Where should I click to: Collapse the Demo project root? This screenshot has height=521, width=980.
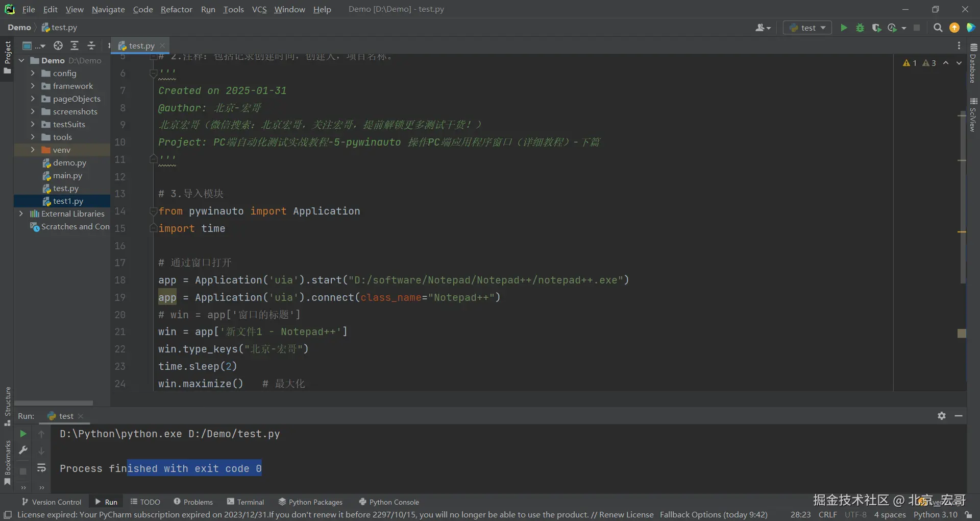point(21,60)
